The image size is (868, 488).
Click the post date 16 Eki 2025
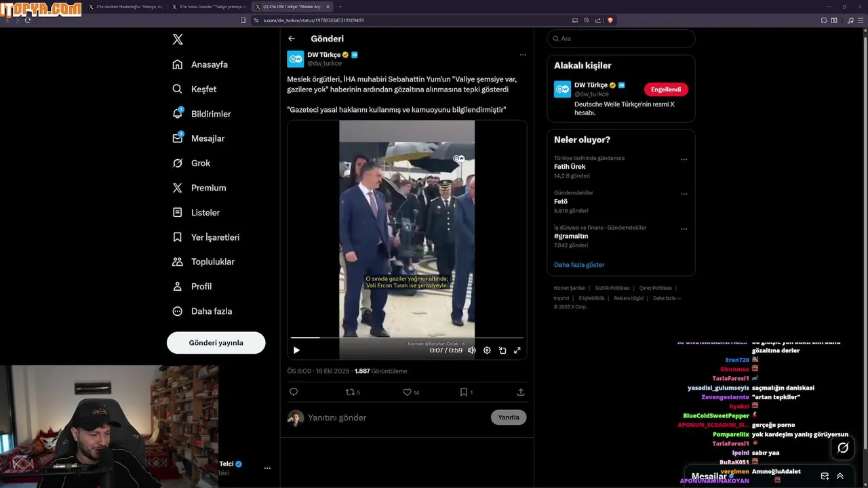tap(332, 371)
